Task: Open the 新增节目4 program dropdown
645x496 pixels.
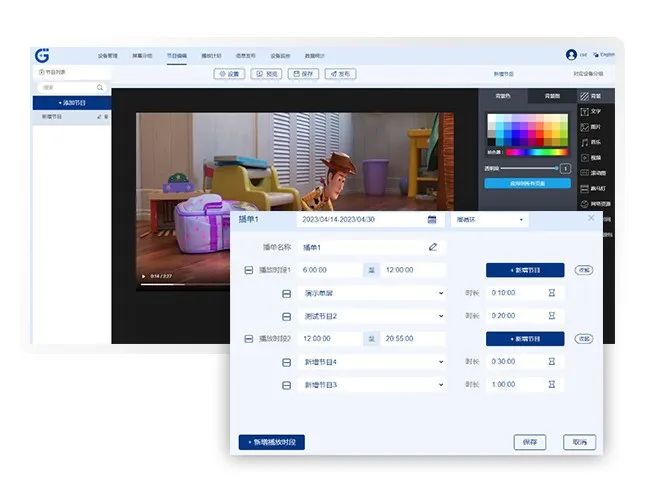Action: tap(372, 362)
